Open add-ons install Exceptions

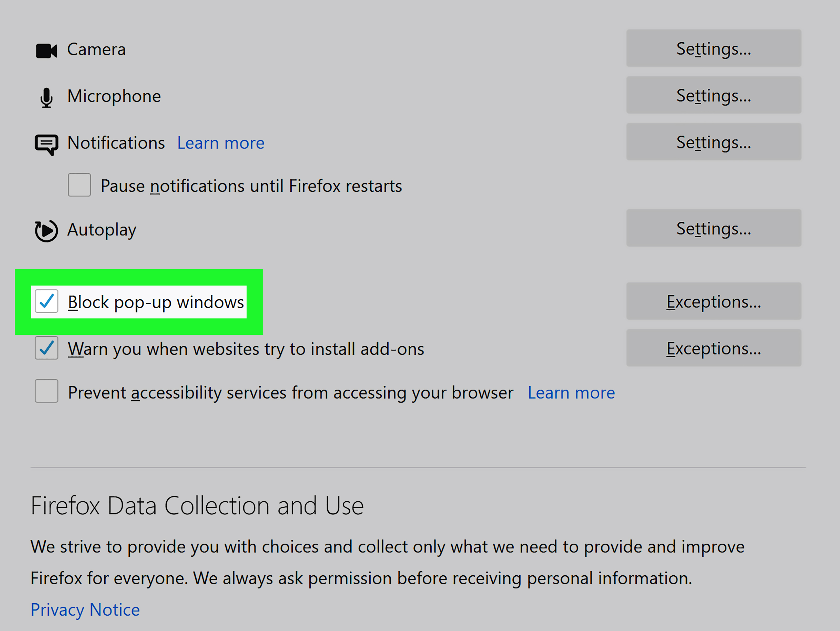[x=713, y=348]
